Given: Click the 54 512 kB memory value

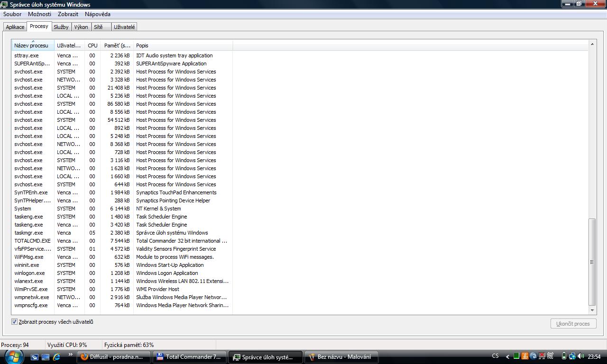Looking at the screenshot, I should pos(119,120).
